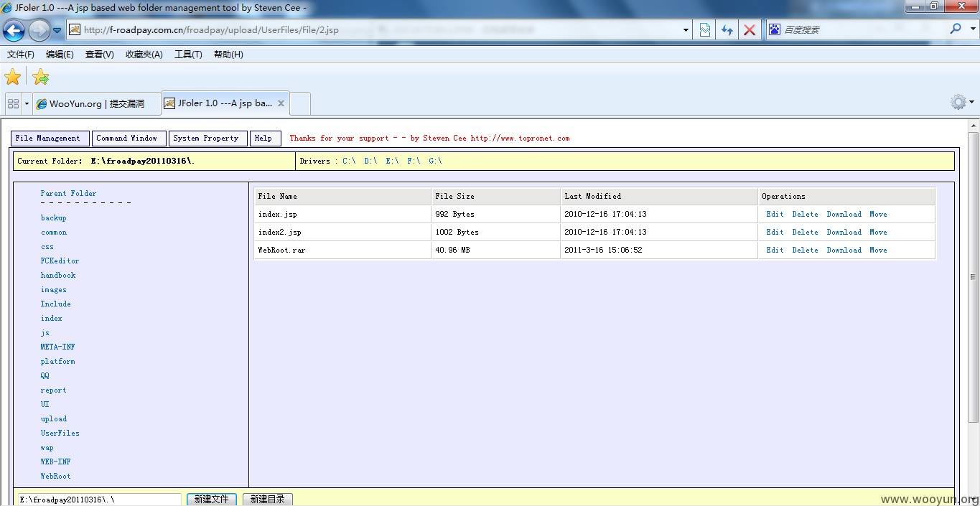Click the new path input field
The width and height of the screenshot is (980, 506).
click(99, 499)
